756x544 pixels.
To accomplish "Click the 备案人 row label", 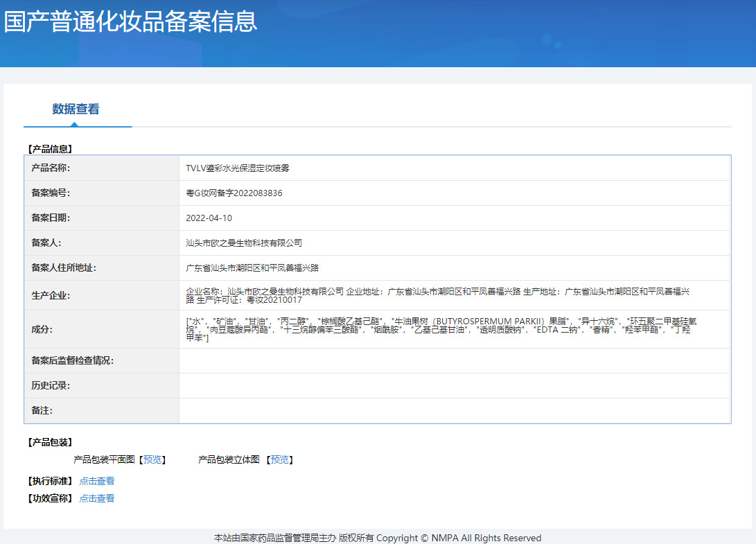I will [x=46, y=243].
